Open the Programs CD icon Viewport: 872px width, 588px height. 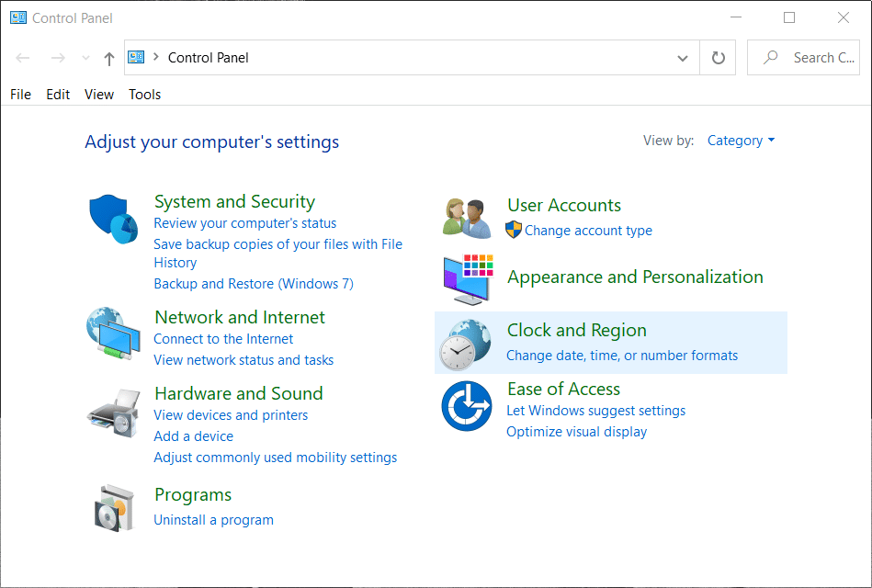(112, 507)
